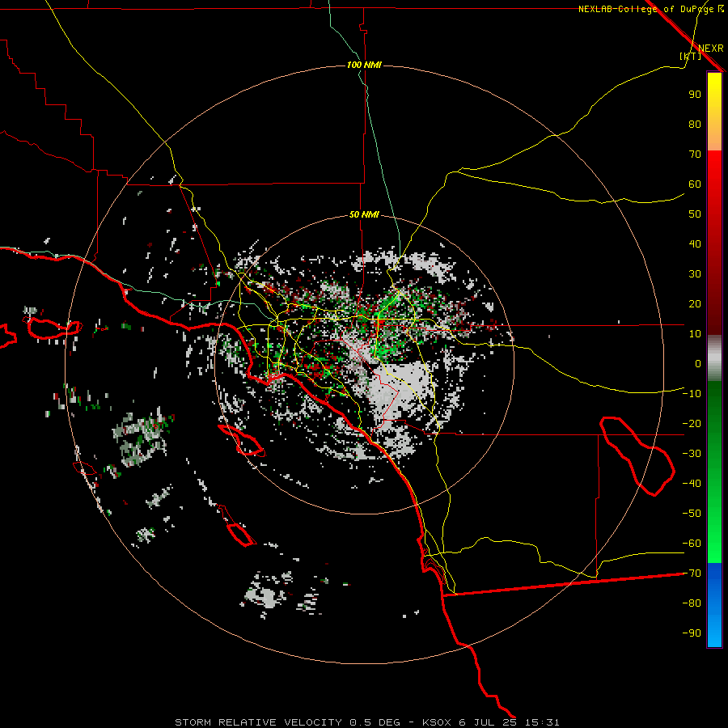Click the [KT] units label

pyautogui.click(x=691, y=57)
